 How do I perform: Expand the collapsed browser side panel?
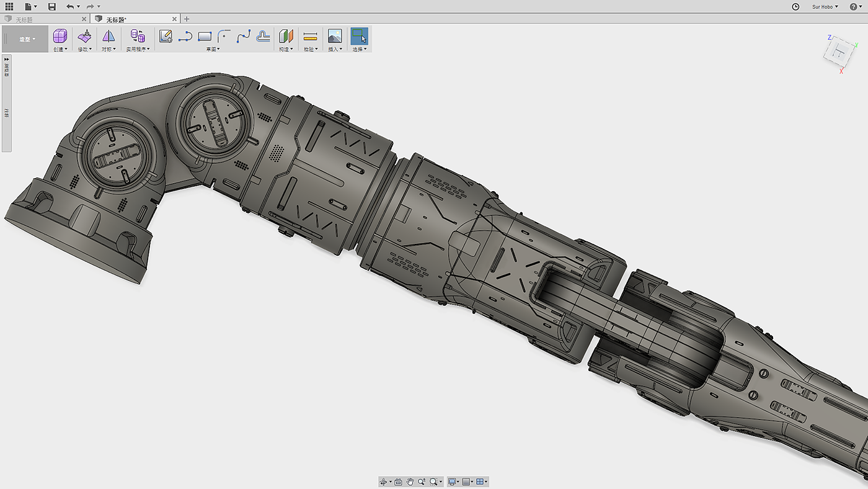(7, 59)
